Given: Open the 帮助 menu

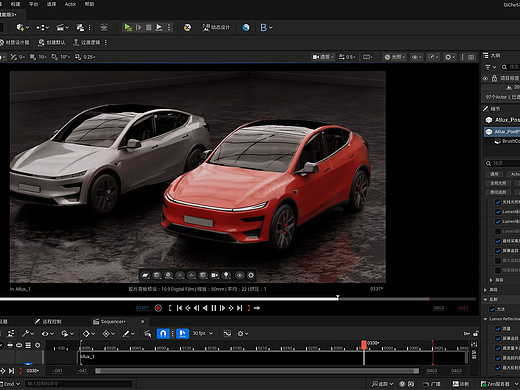Looking at the screenshot, I should coord(89,4).
